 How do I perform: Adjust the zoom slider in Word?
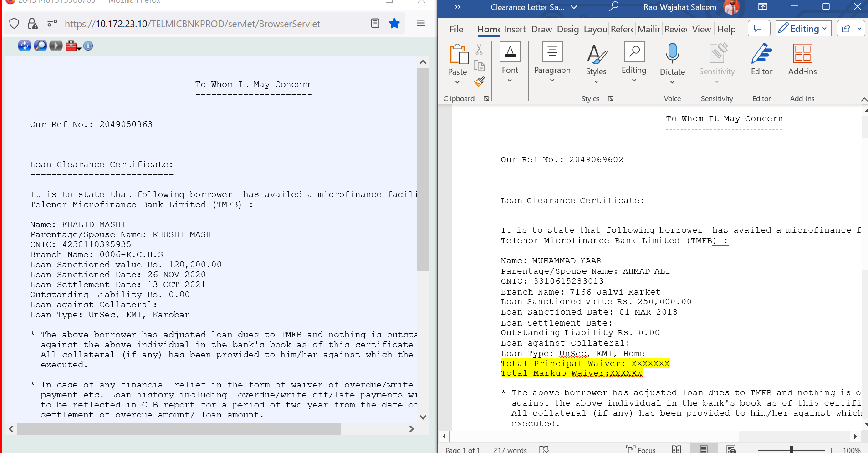[x=791, y=449]
